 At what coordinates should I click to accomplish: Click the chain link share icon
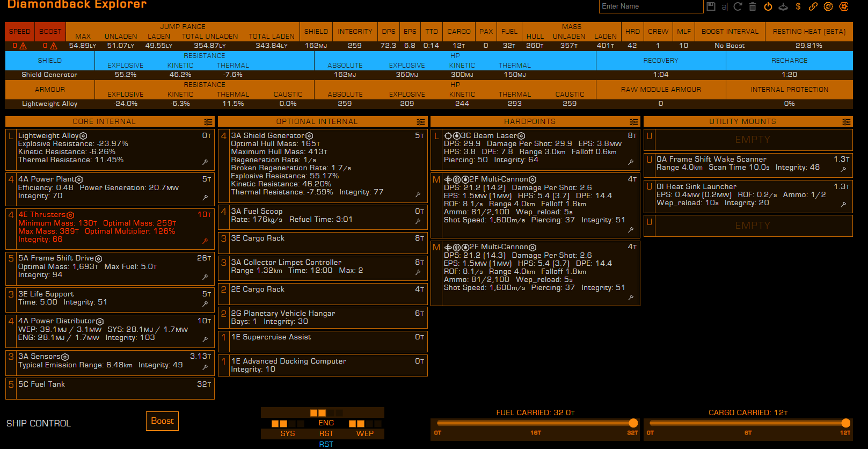[813, 6]
